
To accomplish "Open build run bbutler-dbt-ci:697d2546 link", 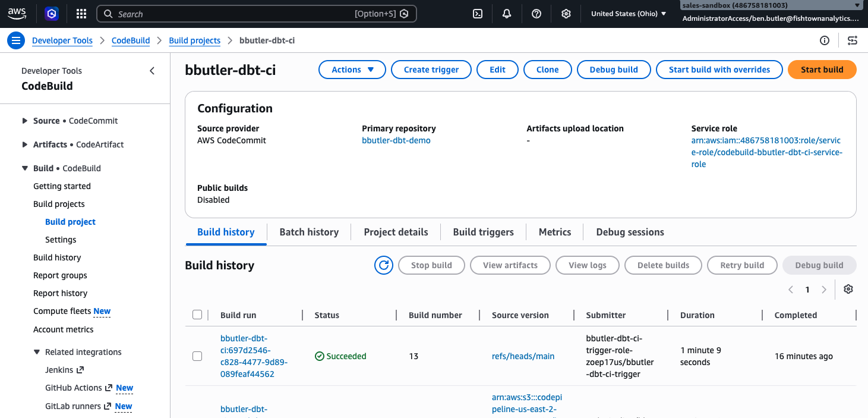I will 254,356.
